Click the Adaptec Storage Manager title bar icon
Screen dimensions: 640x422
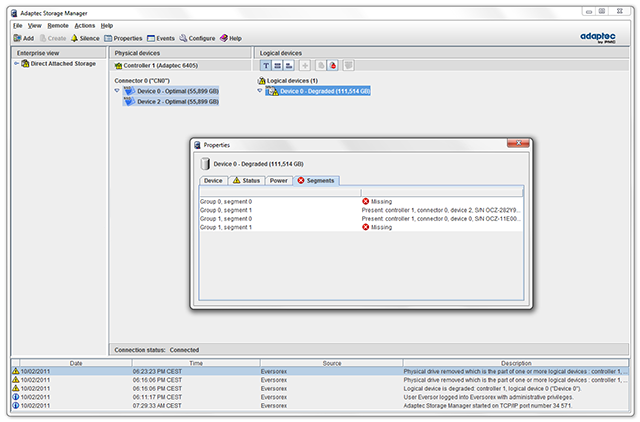click(14, 13)
